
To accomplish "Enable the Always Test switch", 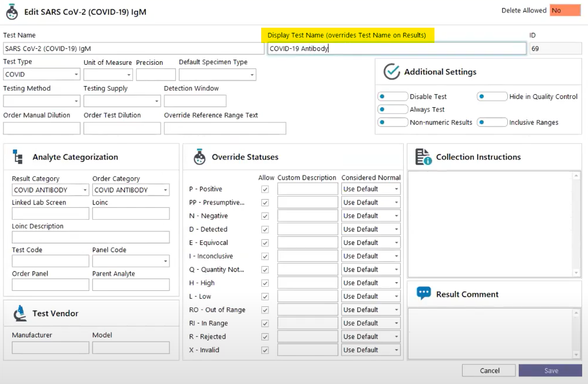I will (x=393, y=110).
